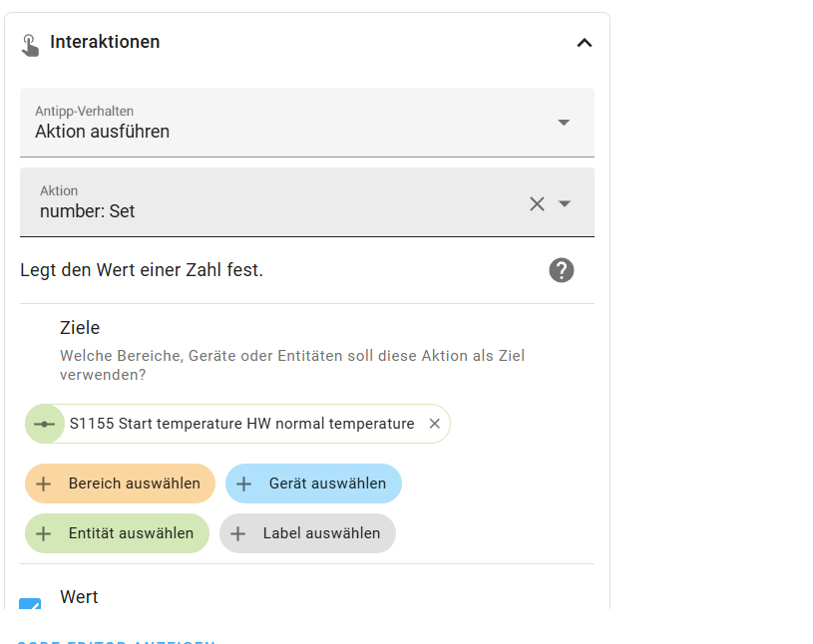Click the Interaktionen section title

point(105,42)
